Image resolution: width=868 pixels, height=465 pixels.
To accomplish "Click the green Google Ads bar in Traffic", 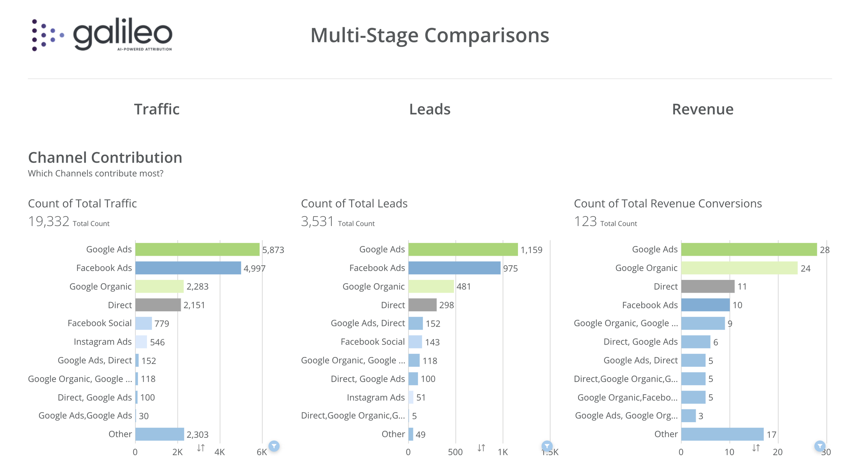I will tap(198, 249).
